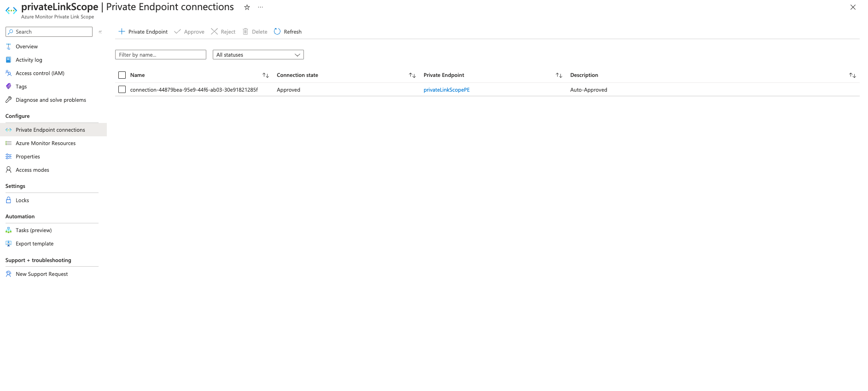868x391 pixels.
Task: Open Tags from the sidebar
Action: coord(21,87)
